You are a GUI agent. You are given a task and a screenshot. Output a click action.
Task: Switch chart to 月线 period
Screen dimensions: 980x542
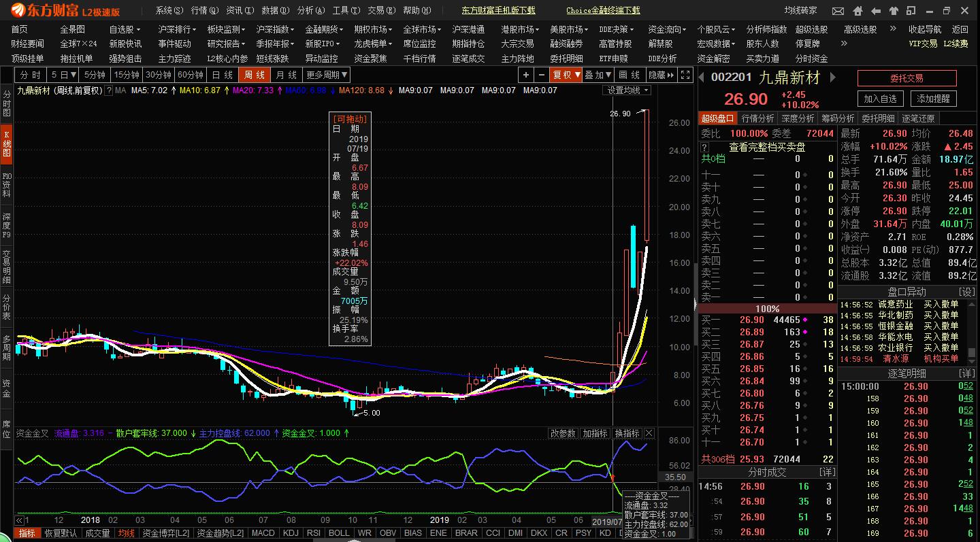tap(287, 75)
